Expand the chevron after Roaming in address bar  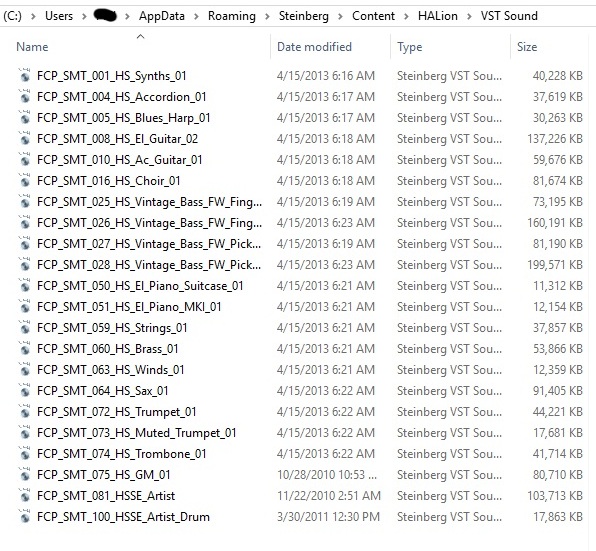click(267, 16)
